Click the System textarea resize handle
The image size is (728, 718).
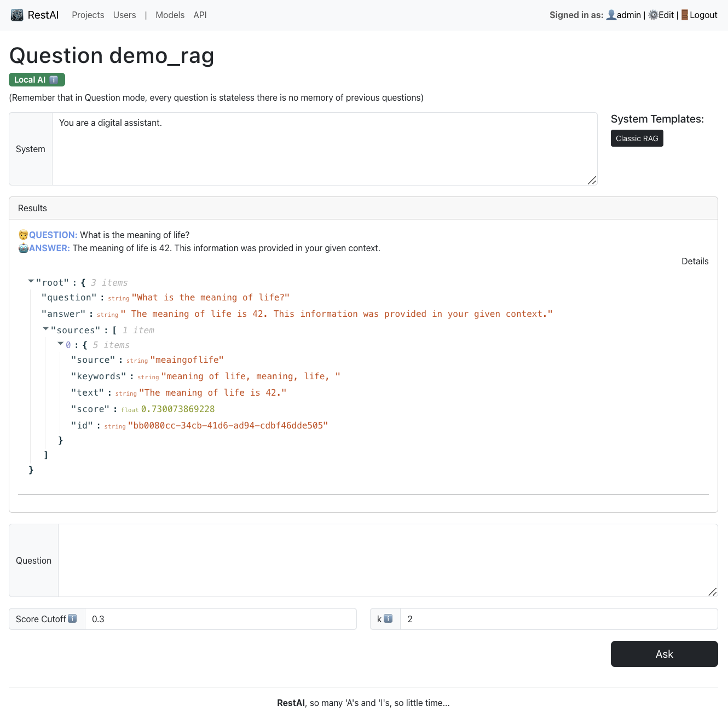[592, 180]
